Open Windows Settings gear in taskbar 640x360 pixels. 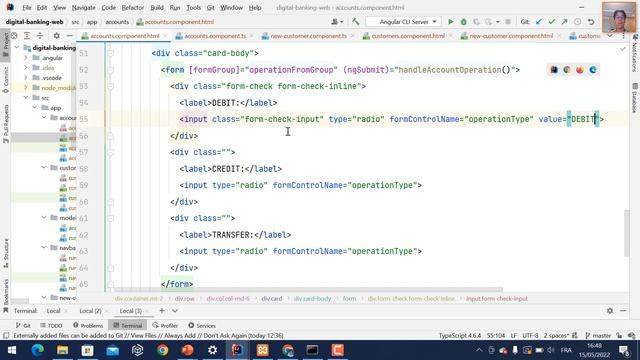tap(213, 350)
